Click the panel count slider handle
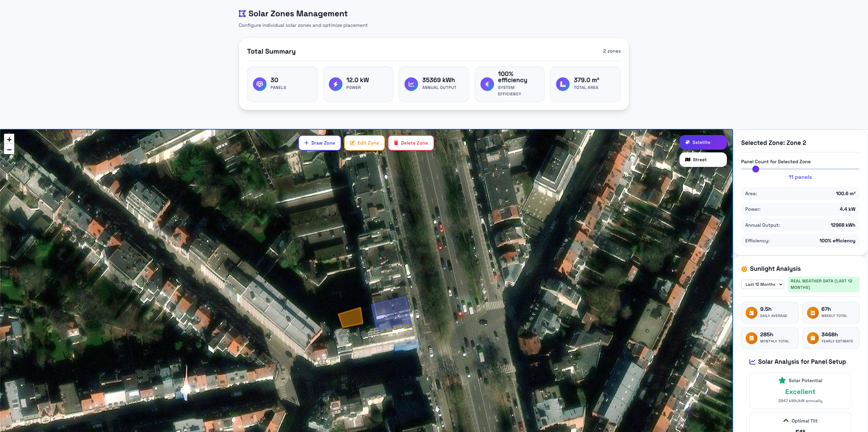868x432 pixels. coord(756,169)
